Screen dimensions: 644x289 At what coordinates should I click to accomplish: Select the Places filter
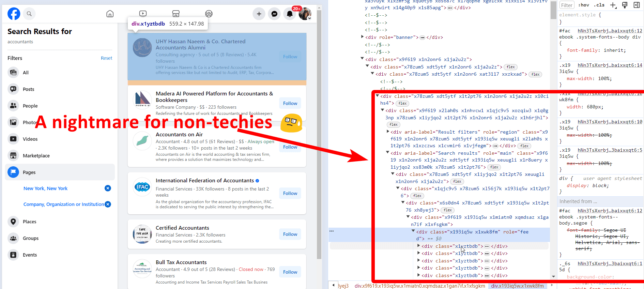click(x=60, y=222)
